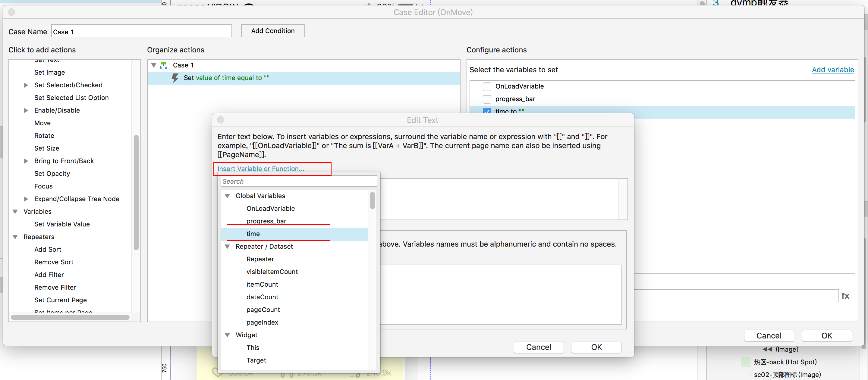868x380 pixels.
Task: Click the Hot Spot green layer icon
Action: (x=745, y=362)
